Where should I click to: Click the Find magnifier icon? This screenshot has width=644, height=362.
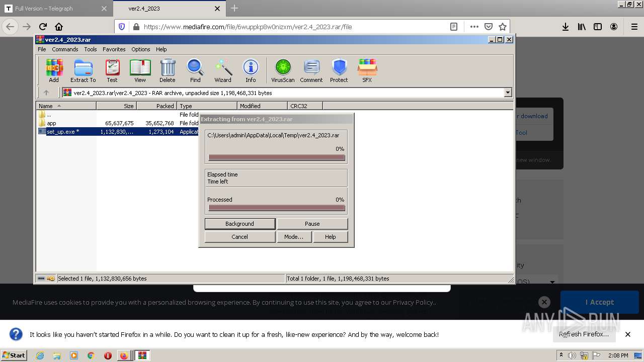[x=195, y=70]
